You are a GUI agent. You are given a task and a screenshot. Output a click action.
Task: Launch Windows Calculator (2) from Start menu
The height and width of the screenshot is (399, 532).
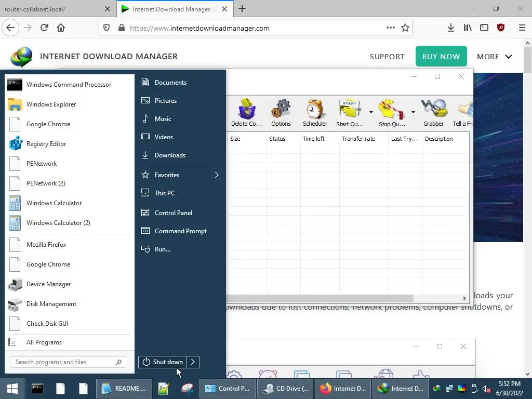click(x=69, y=222)
